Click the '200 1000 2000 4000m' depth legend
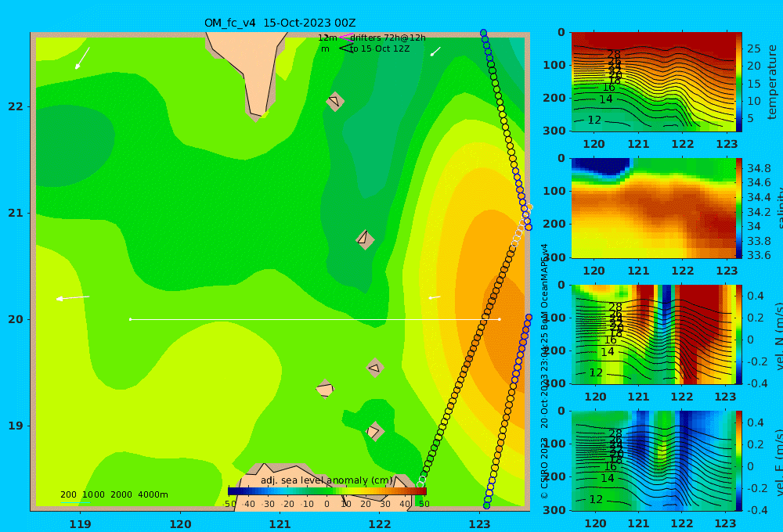Screen dimensions: 783x532 114,494
